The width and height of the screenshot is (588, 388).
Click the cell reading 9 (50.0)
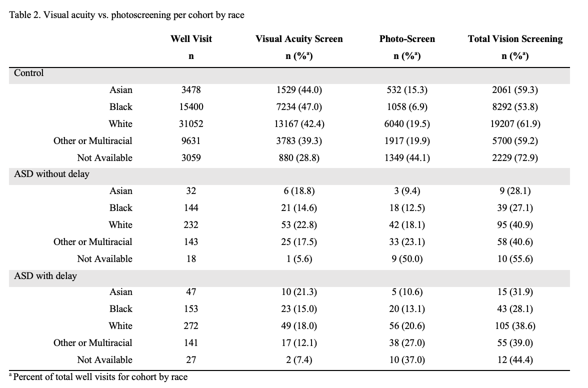pyautogui.click(x=407, y=259)
